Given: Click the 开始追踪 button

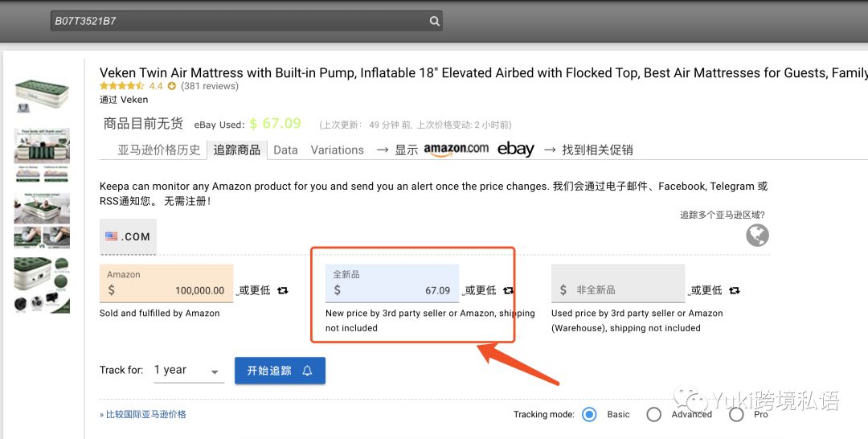Looking at the screenshot, I should pos(280,371).
